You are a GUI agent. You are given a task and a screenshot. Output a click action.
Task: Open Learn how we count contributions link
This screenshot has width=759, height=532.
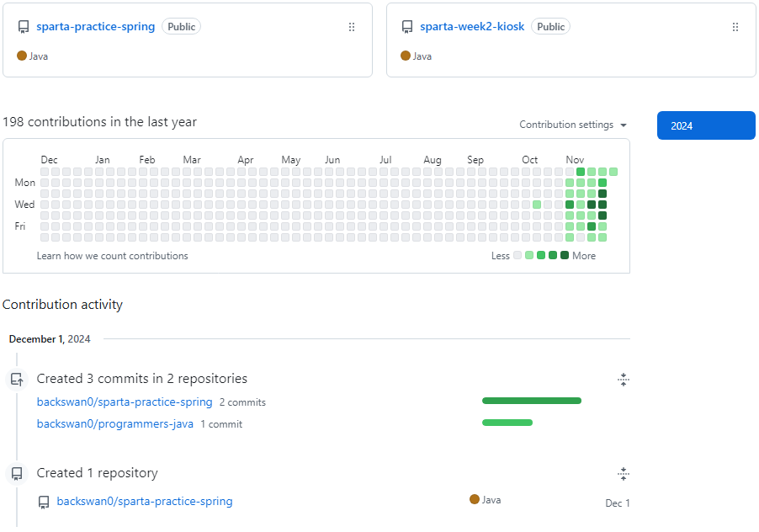112,256
